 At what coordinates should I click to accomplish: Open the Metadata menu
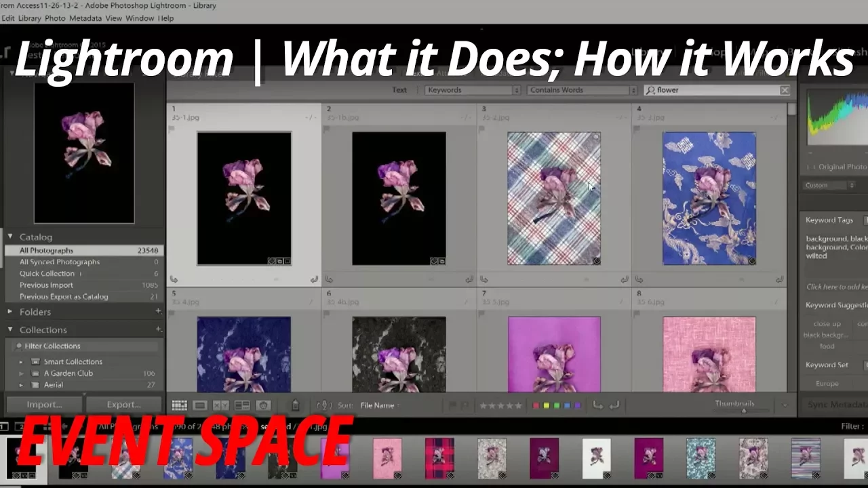pos(85,18)
